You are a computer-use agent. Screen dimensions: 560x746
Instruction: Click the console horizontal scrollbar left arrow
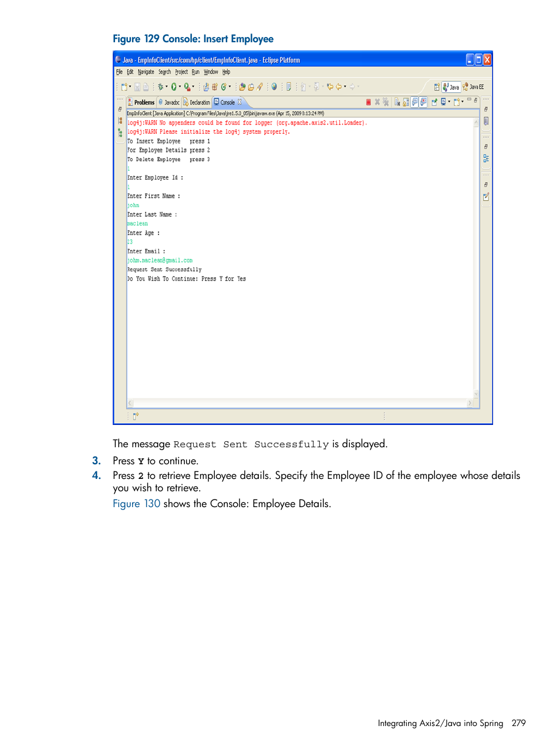pos(130,403)
